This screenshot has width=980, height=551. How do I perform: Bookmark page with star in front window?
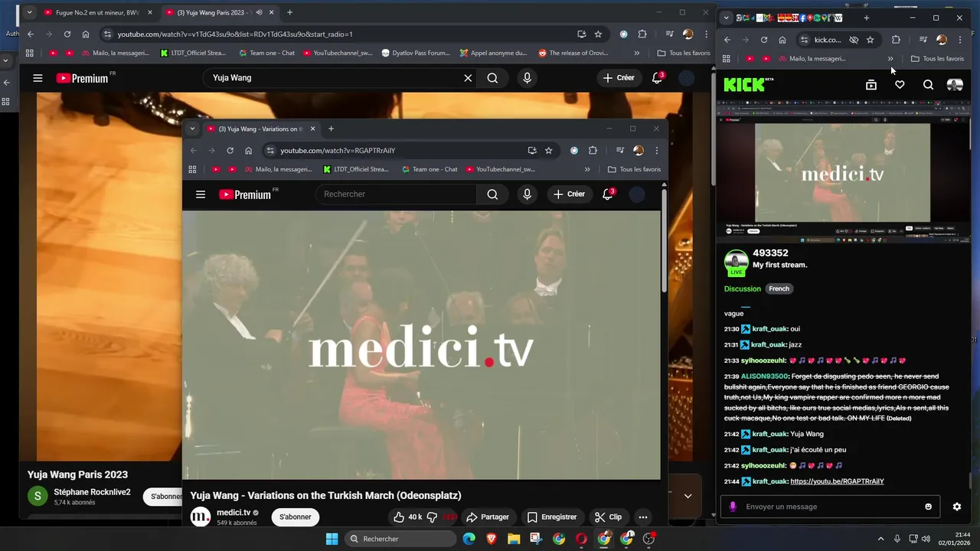point(548,151)
